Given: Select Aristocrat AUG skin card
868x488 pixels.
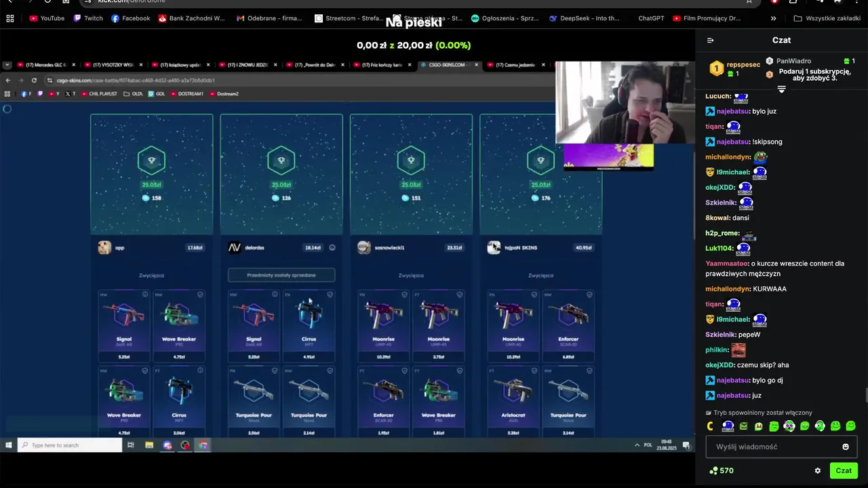Looking at the screenshot, I should pyautogui.click(x=513, y=402).
